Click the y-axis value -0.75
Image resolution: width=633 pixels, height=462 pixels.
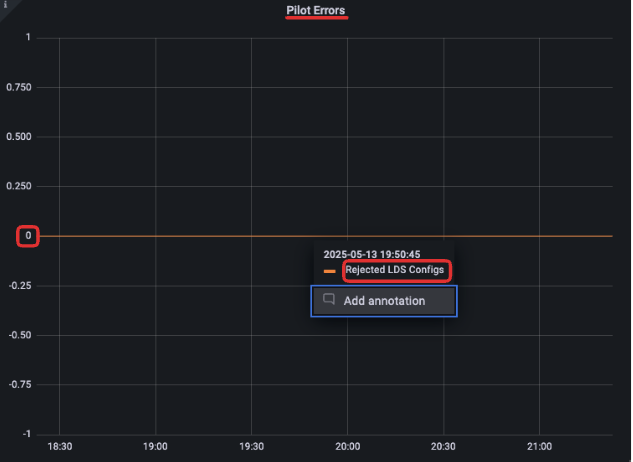pos(20,384)
